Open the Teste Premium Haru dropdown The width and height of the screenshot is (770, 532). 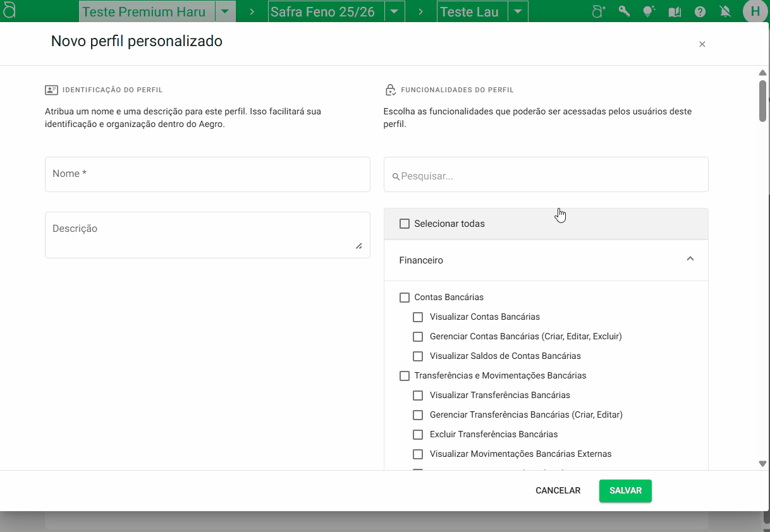point(225,11)
